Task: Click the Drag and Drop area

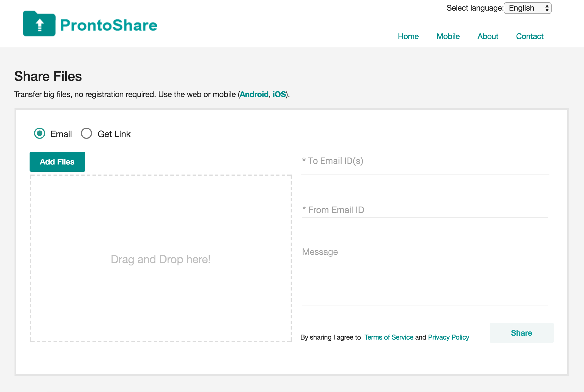Action: pos(161,259)
